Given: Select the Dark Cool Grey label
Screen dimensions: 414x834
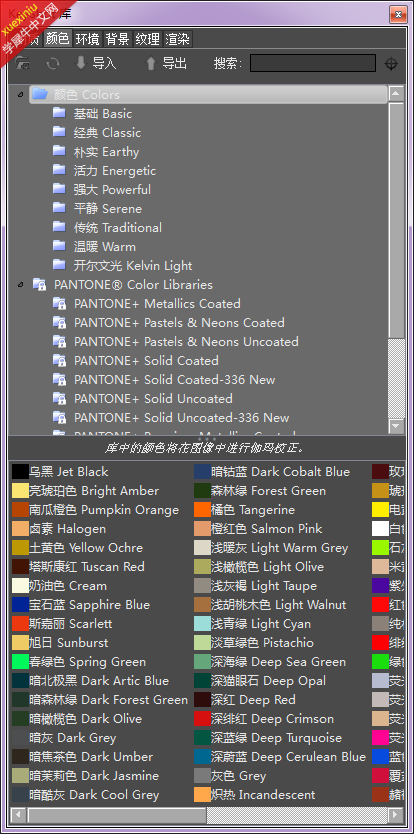Looking at the screenshot, I should (94, 795).
